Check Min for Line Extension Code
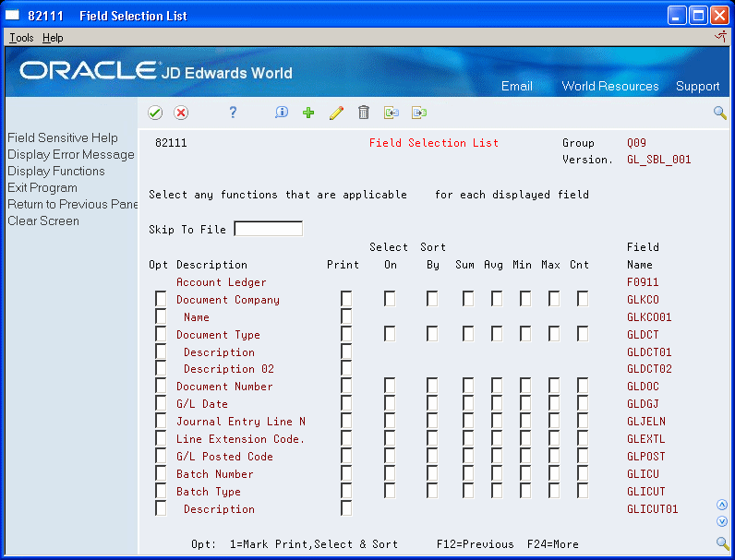This screenshot has height=560, width=735. point(525,438)
